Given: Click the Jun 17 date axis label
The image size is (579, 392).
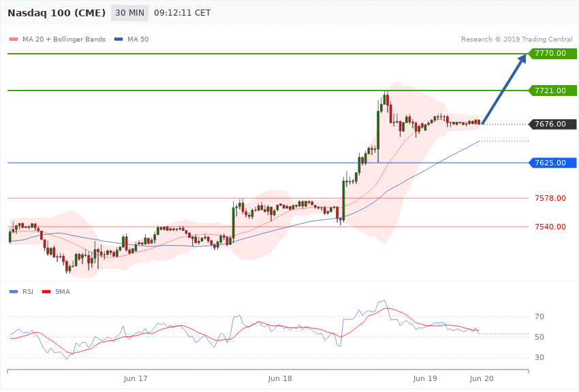Looking at the screenshot, I should pyautogui.click(x=135, y=378).
